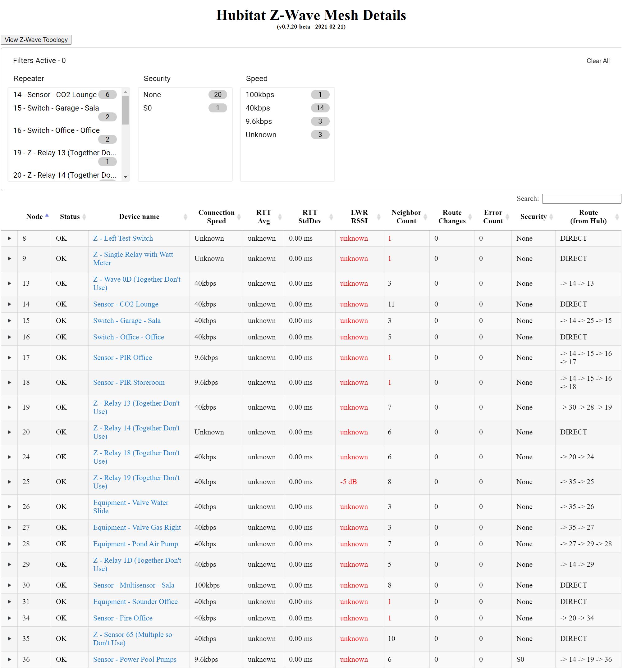Open Switch - Office - Office device link

pyautogui.click(x=128, y=337)
